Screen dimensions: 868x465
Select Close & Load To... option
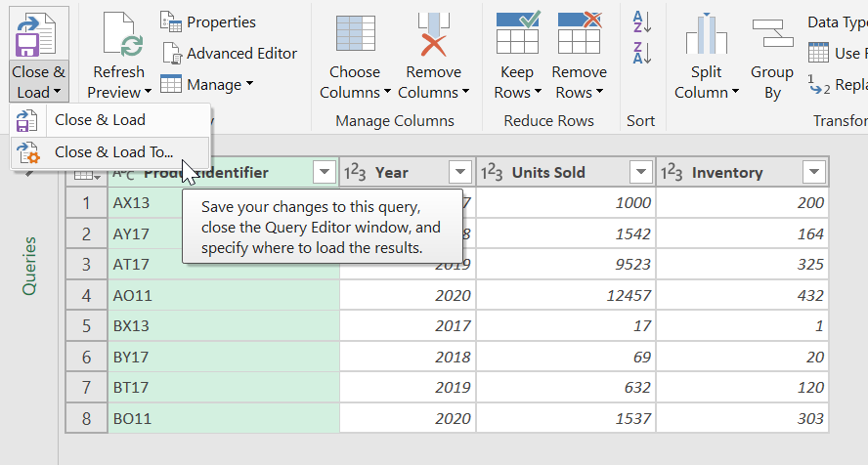click(113, 151)
